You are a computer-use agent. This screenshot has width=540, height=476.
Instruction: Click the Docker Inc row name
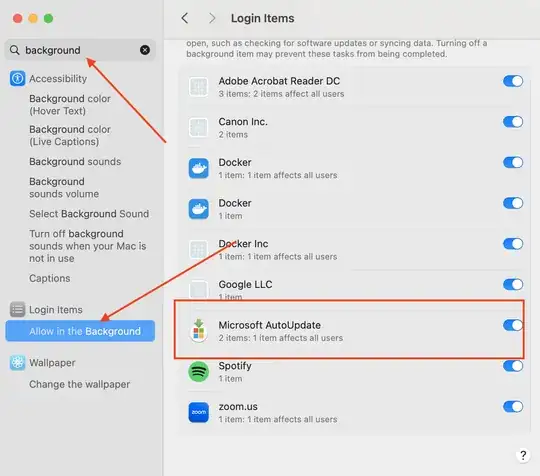pyautogui.click(x=243, y=244)
